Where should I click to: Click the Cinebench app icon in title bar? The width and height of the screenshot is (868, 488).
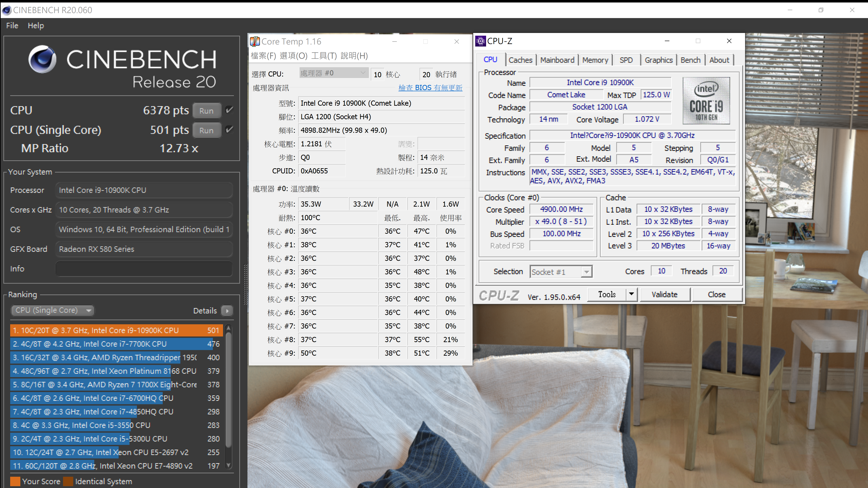click(6, 10)
